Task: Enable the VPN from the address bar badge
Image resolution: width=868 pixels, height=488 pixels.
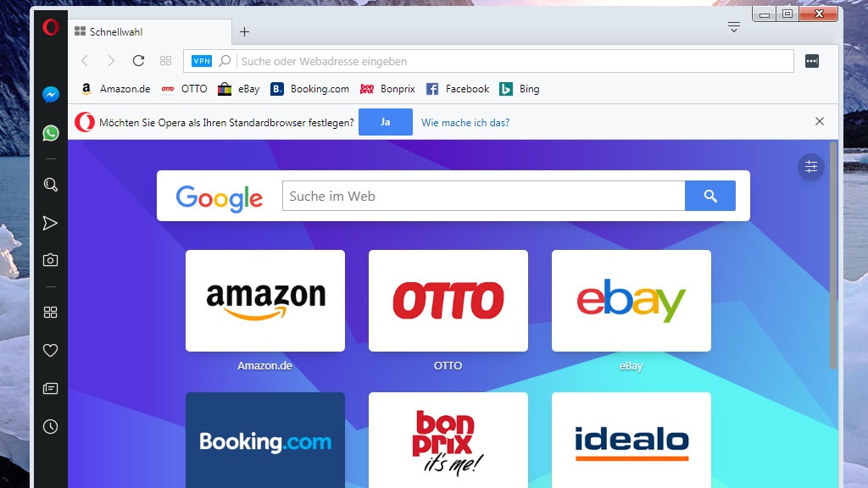Action: pyautogui.click(x=201, y=60)
